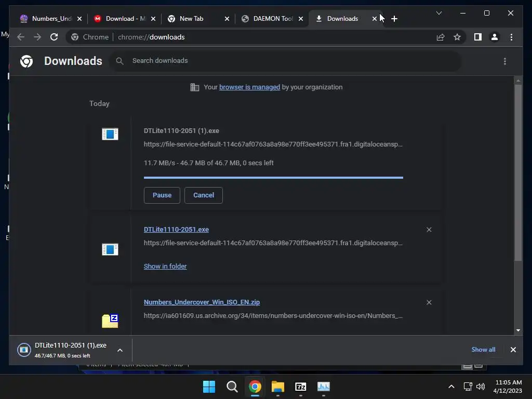Open the downloads page more actions menu

click(504, 61)
